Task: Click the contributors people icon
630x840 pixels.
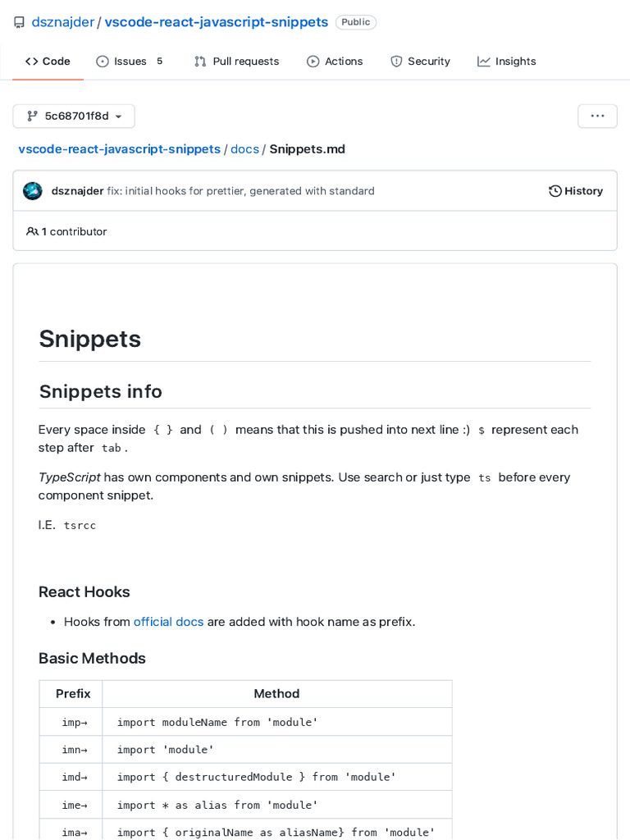Action: [x=32, y=232]
